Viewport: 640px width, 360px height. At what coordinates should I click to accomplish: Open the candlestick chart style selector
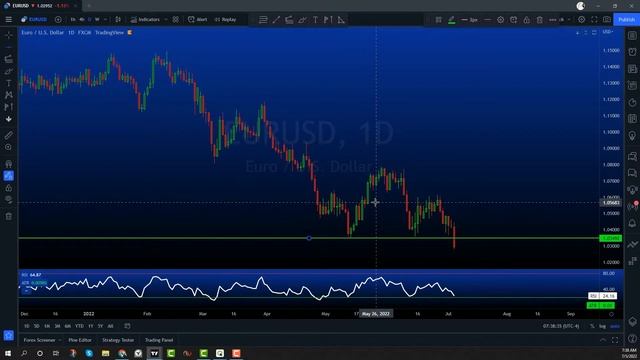[118, 19]
